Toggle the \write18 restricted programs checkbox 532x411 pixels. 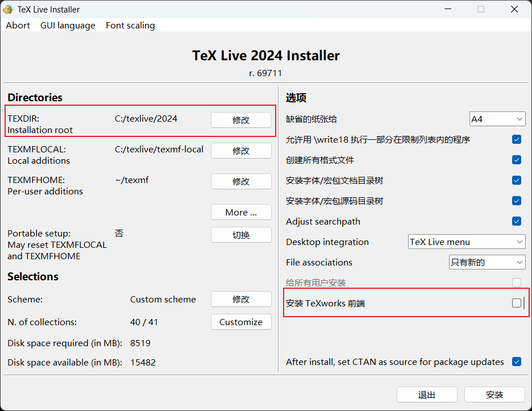[x=517, y=139]
